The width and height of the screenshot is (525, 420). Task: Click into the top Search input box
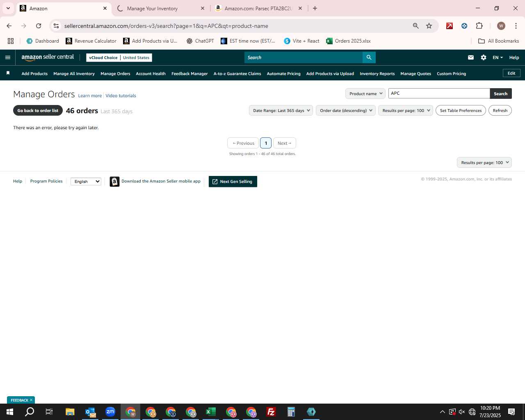pos(304,57)
